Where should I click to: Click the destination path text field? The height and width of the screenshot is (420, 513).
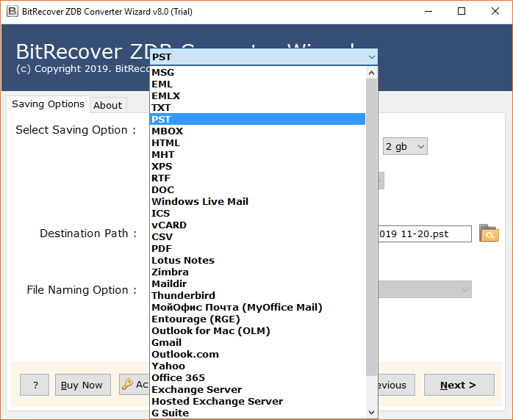click(x=425, y=233)
